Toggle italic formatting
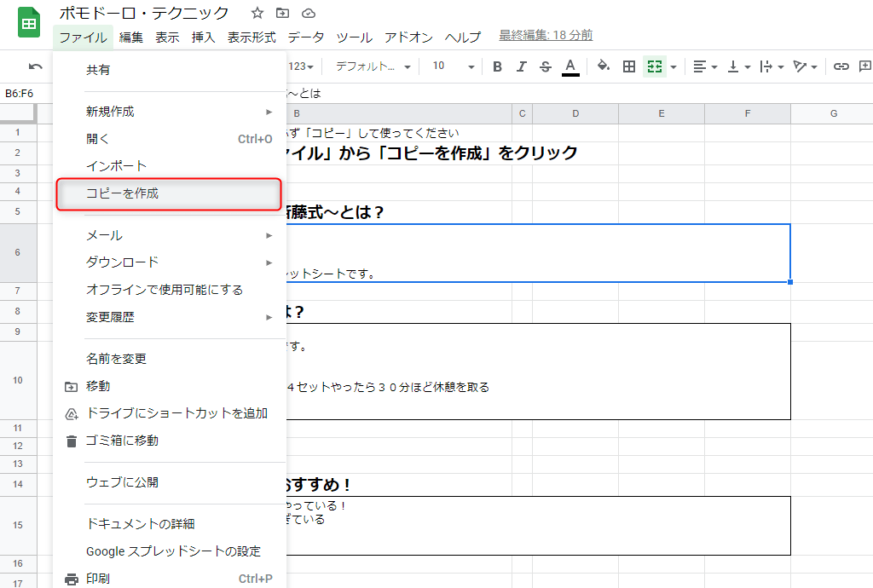 (521, 66)
